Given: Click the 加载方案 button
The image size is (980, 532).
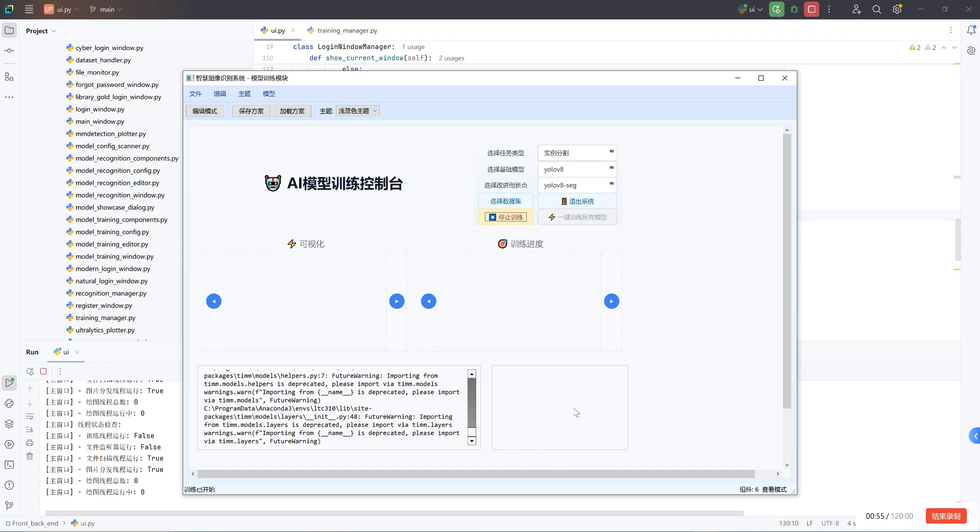Looking at the screenshot, I should point(292,111).
